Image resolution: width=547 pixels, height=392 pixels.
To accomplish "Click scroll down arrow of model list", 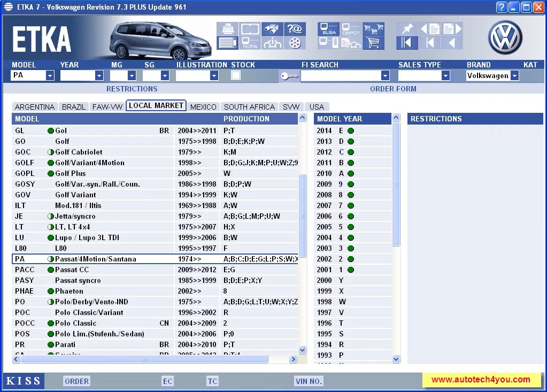I will coord(303,350).
